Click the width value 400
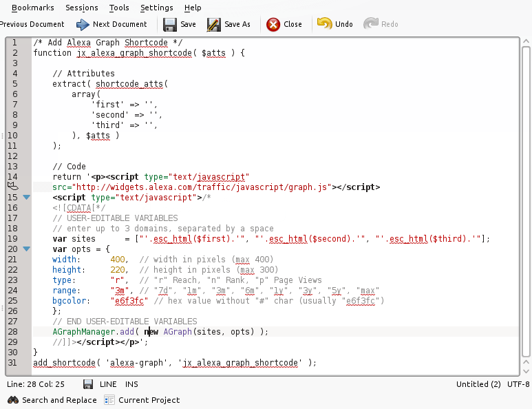The height and width of the screenshot is (409, 532). [118, 260]
